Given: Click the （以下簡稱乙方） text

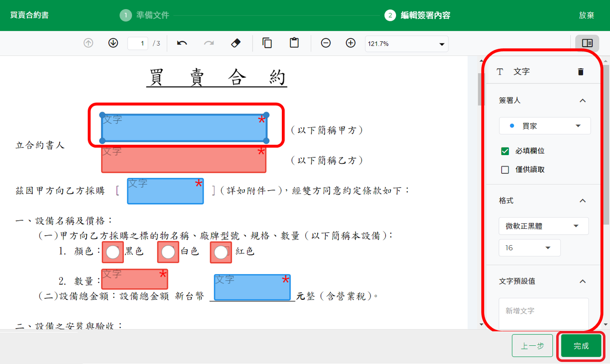Looking at the screenshot, I should 326,160.
